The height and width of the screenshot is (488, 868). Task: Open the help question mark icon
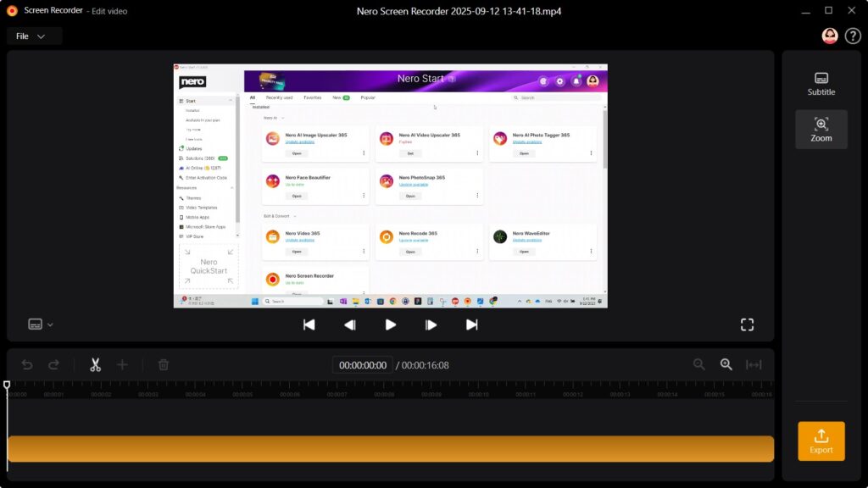tap(853, 36)
